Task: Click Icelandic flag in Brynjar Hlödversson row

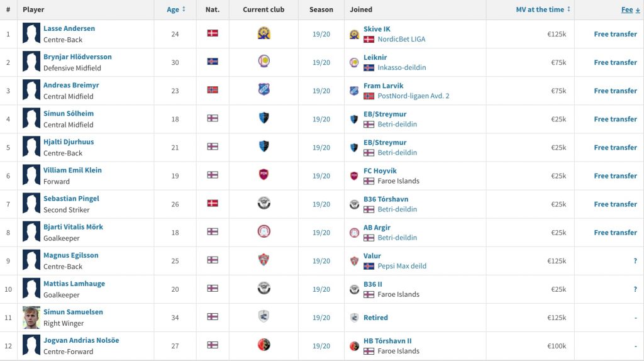Action: (213, 62)
